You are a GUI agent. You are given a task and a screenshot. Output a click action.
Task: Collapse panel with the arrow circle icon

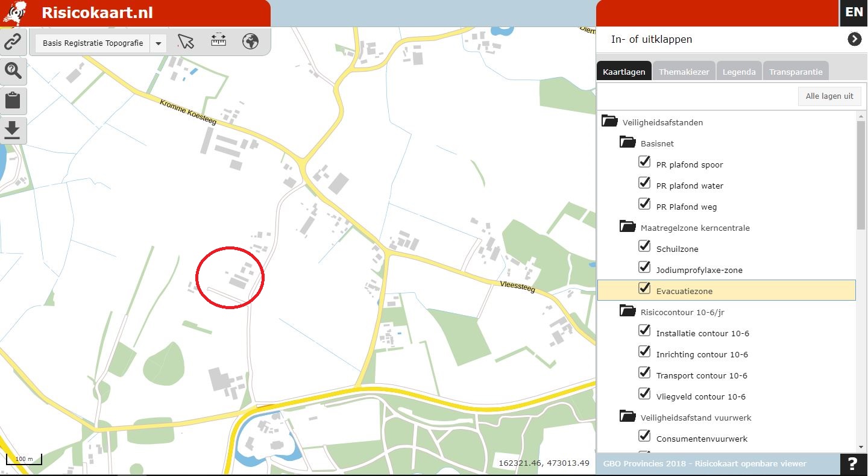click(854, 39)
